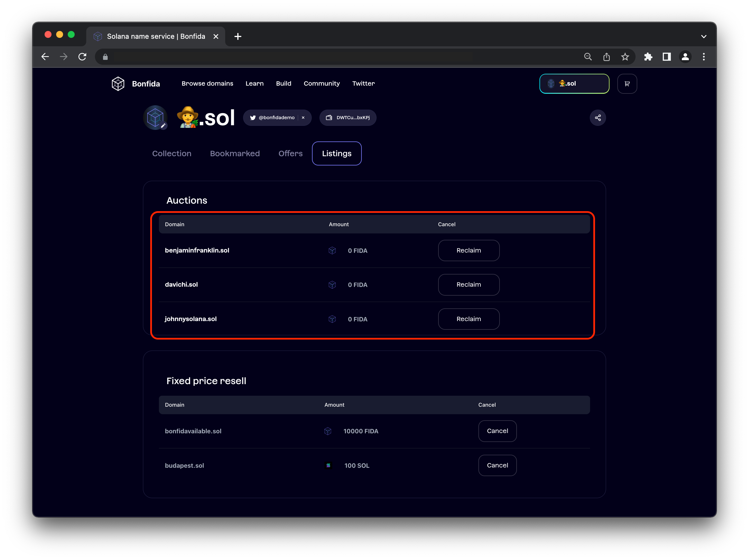The height and width of the screenshot is (560, 749).
Task: Click the Bonfida logo icon
Action: 118,84
